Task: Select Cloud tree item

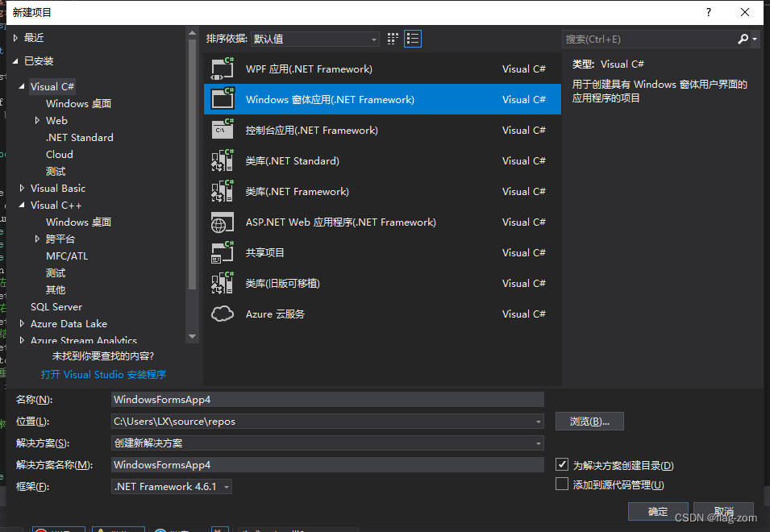Action: tap(60, 154)
